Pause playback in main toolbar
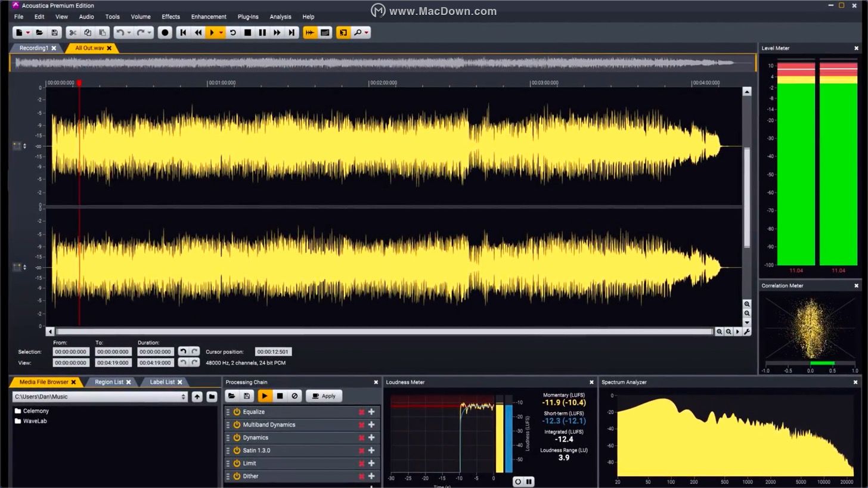868x488 pixels. [262, 33]
